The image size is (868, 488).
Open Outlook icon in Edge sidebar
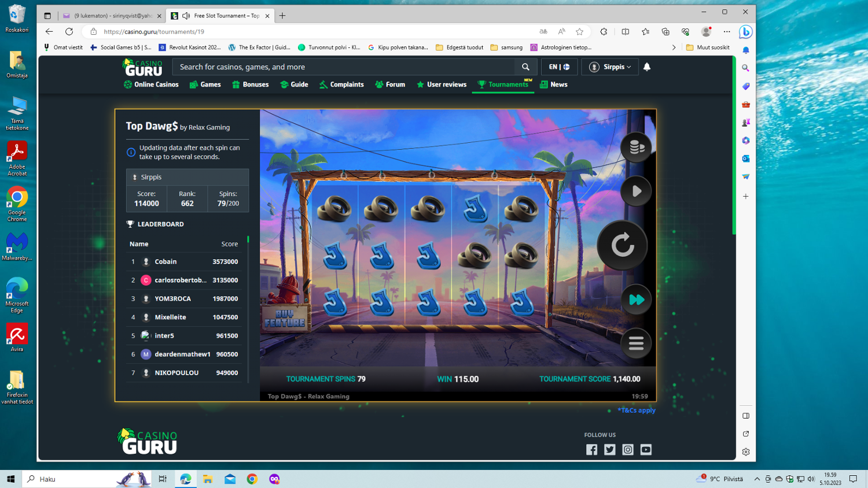(746, 158)
